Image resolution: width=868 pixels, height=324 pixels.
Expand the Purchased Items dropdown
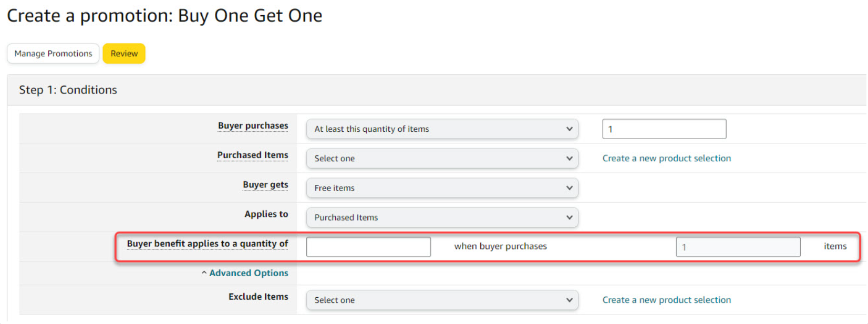442,159
